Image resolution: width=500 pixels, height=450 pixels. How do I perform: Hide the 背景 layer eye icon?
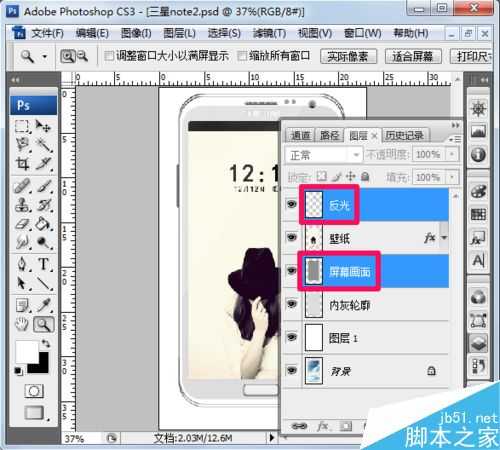292,370
